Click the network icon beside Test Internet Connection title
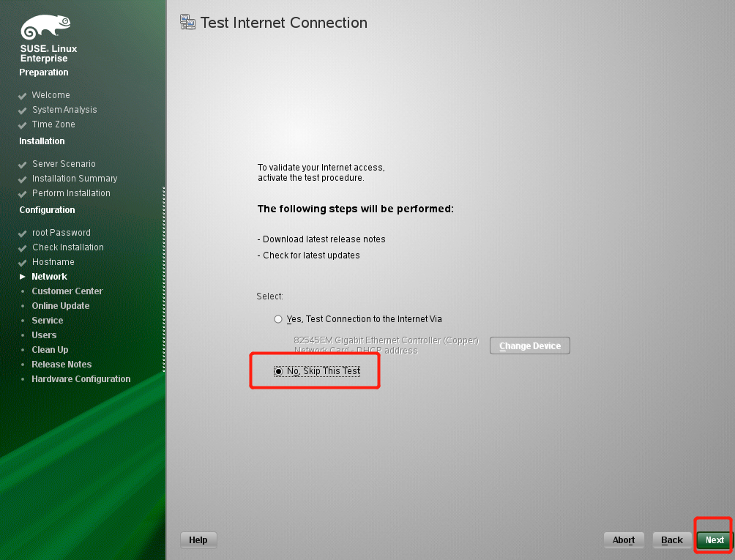 pyautogui.click(x=187, y=22)
